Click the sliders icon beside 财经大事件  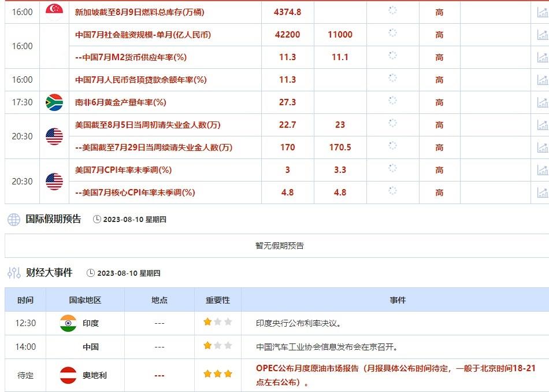(14, 273)
